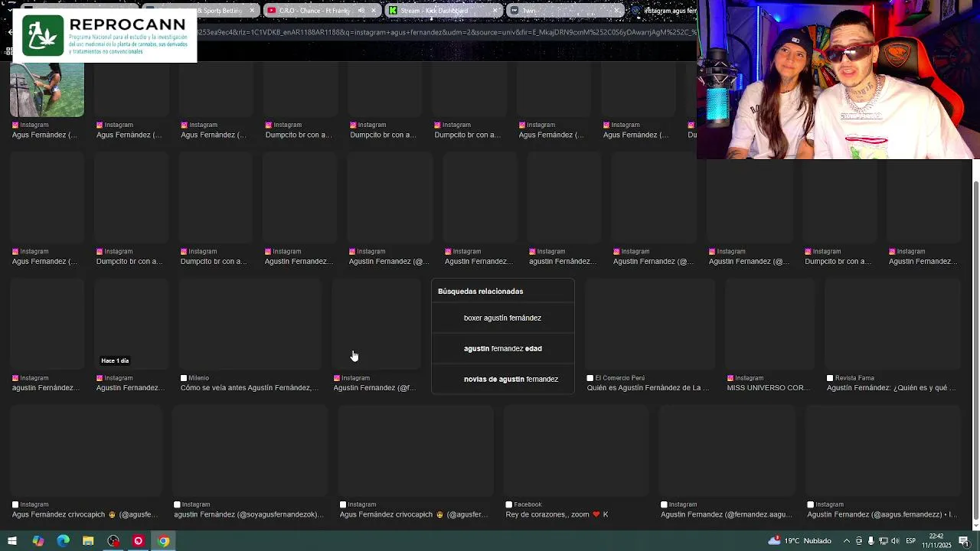Open the network icon in system tray

click(x=883, y=541)
